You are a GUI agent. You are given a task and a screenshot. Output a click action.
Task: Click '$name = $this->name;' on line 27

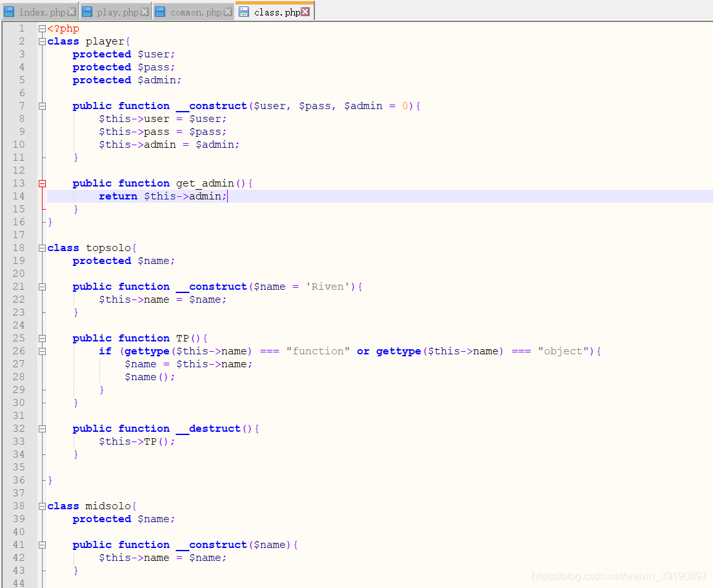188,364
